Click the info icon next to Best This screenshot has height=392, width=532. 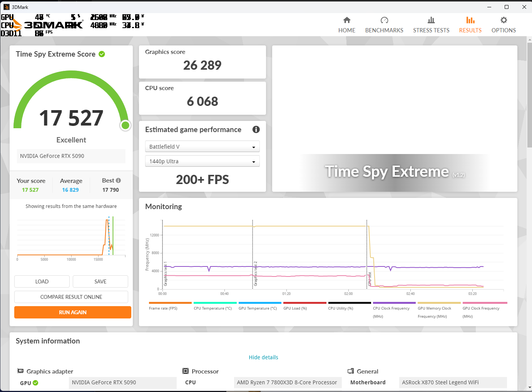[119, 181]
